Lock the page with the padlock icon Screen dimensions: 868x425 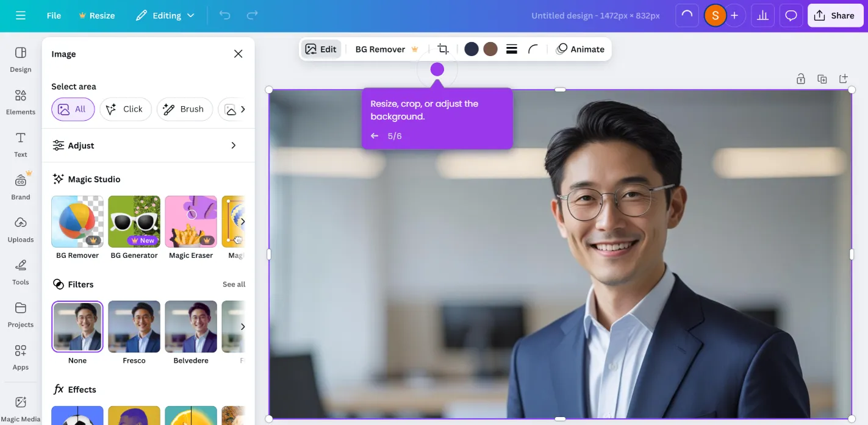point(801,79)
